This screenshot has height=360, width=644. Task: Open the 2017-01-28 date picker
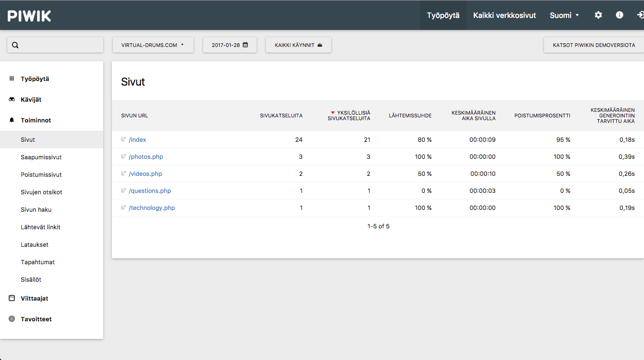230,45
